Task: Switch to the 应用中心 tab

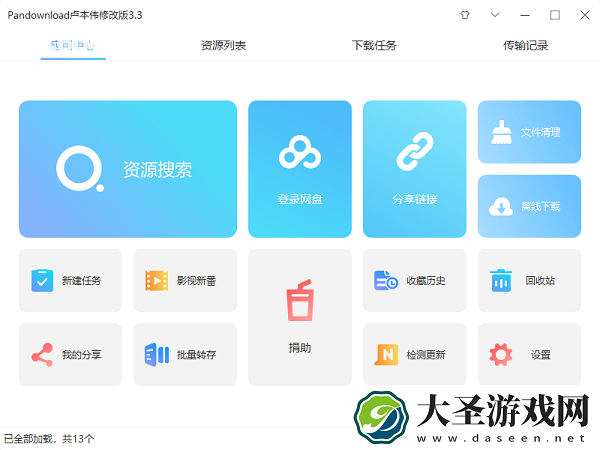Action: point(73,46)
